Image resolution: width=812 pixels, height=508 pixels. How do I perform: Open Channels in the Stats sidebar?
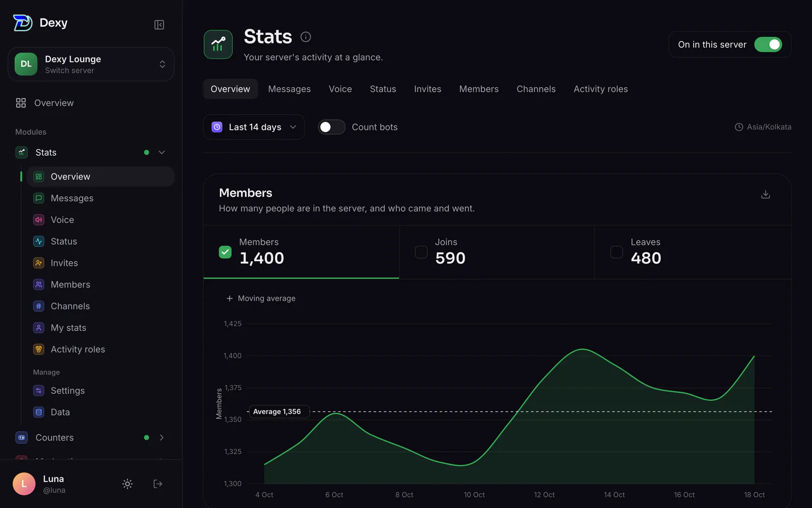pos(100,306)
